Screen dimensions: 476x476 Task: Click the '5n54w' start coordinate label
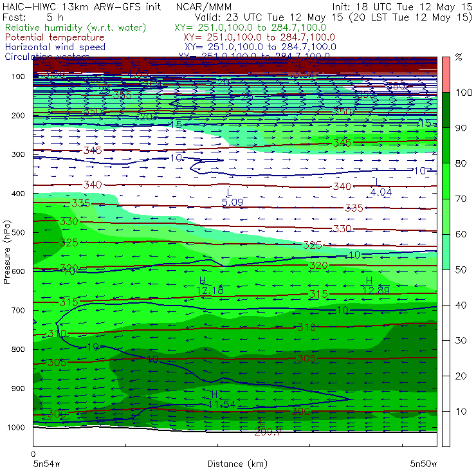(x=47, y=464)
